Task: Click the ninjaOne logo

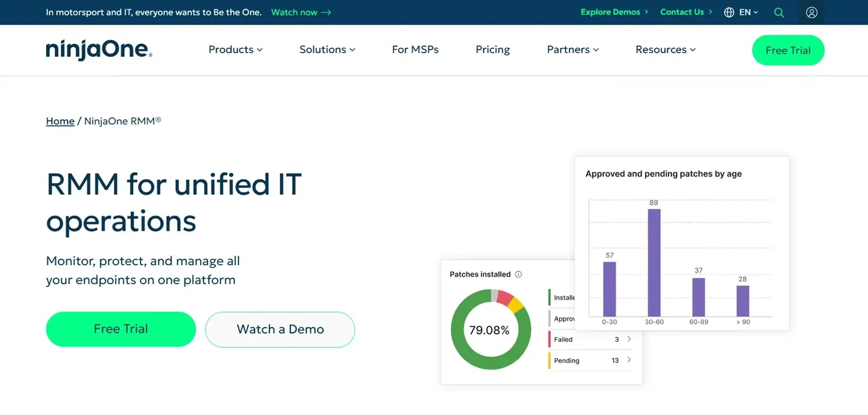Action: (99, 50)
